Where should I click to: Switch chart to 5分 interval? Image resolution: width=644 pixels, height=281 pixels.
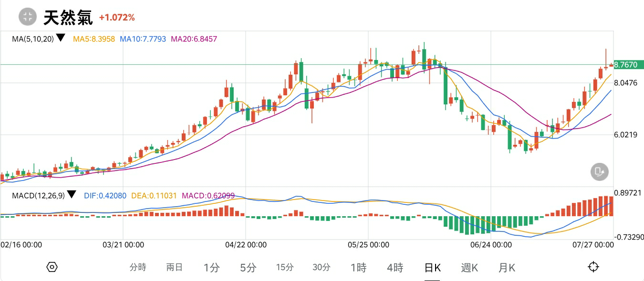(248, 268)
